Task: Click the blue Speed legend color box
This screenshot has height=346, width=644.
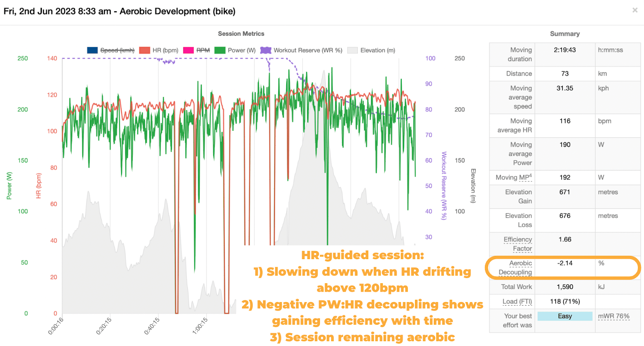Action: coord(92,50)
